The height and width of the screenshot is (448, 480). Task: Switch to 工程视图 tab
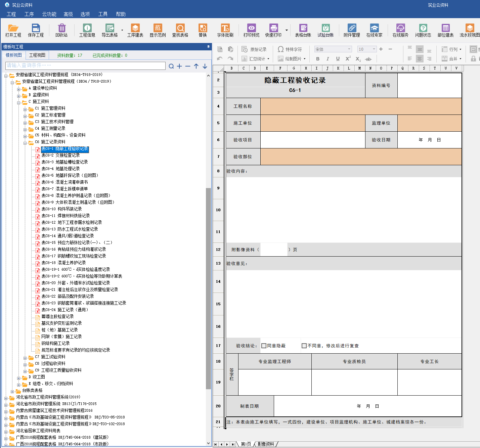[x=37, y=55]
